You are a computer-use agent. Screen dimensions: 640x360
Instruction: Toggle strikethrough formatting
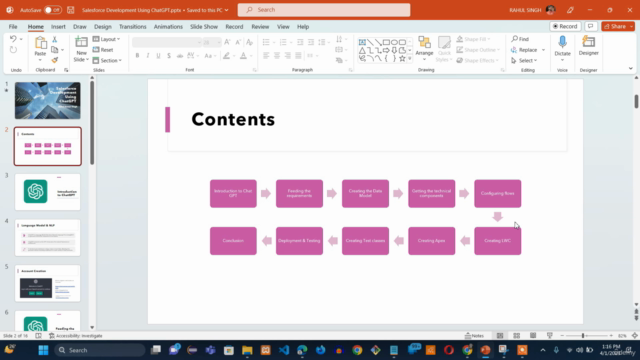[180, 56]
